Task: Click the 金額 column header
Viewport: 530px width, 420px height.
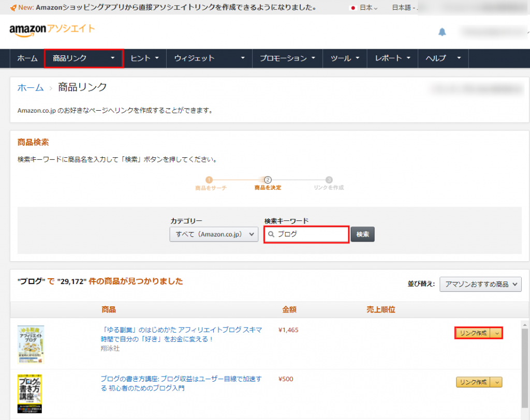Action: [289, 309]
